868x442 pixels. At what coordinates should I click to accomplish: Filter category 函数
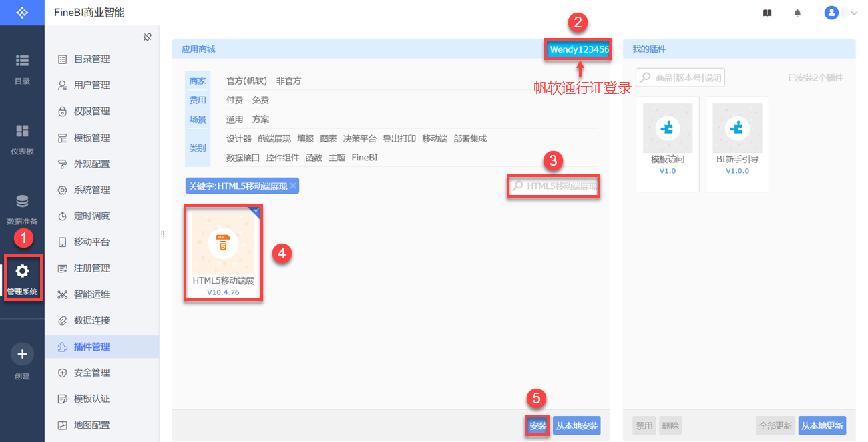tap(314, 158)
